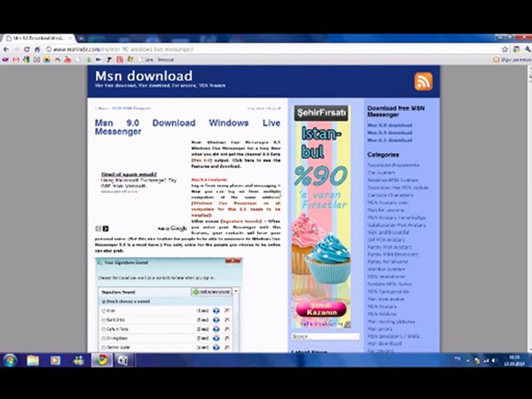The image size is (532, 399).
Task: Open the Msn 8.5 download sidebar link
Action: point(389,133)
